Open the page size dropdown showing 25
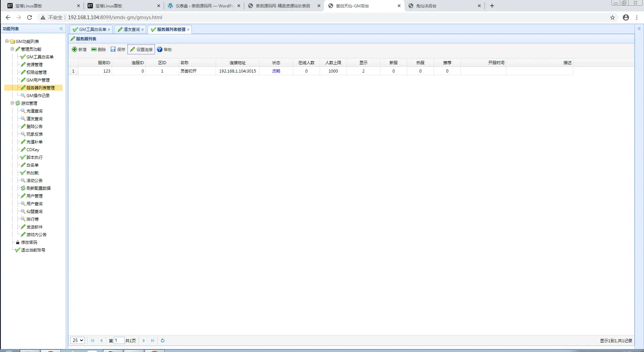Image resolution: width=644 pixels, height=352 pixels. 77,340
